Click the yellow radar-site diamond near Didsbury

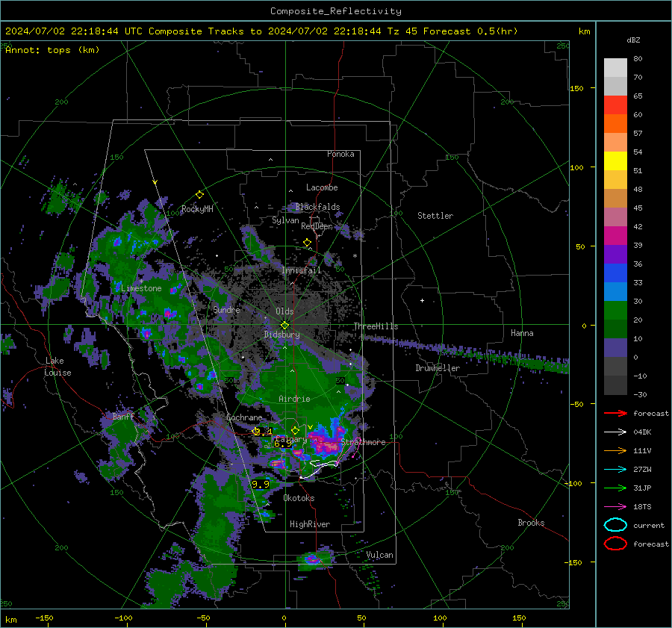click(x=284, y=326)
